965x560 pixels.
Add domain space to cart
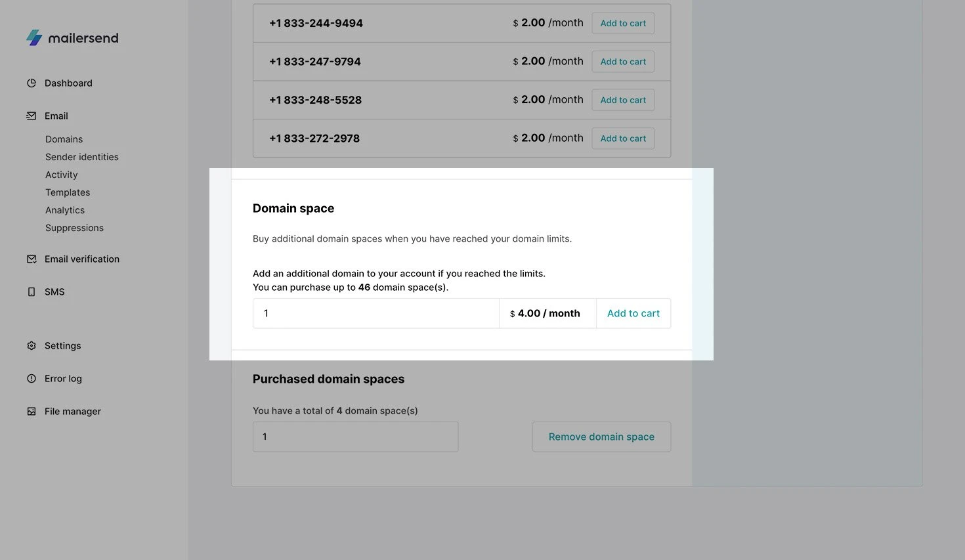tap(633, 314)
